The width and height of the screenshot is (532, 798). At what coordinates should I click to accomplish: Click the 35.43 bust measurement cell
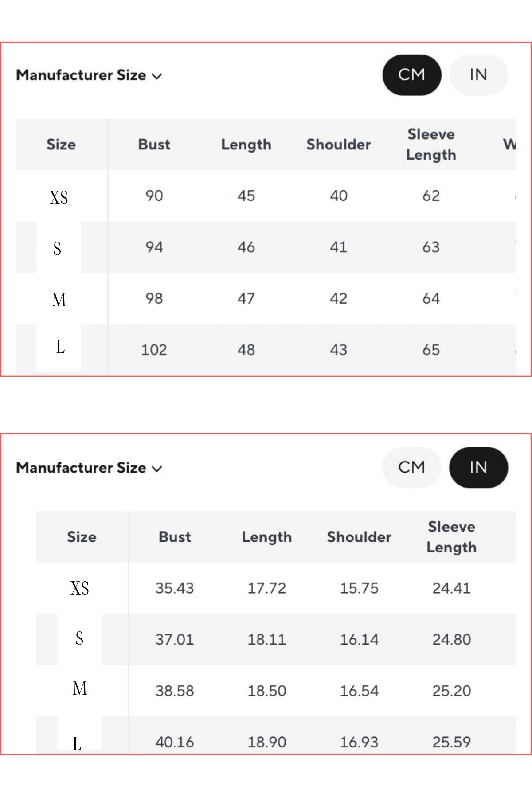[x=174, y=588]
